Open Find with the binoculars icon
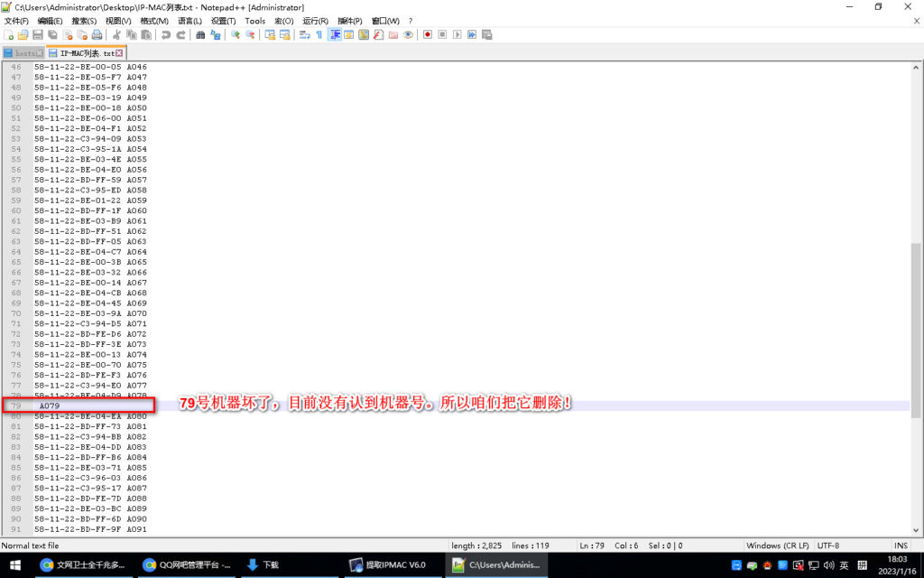924x578 pixels. (x=200, y=35)
